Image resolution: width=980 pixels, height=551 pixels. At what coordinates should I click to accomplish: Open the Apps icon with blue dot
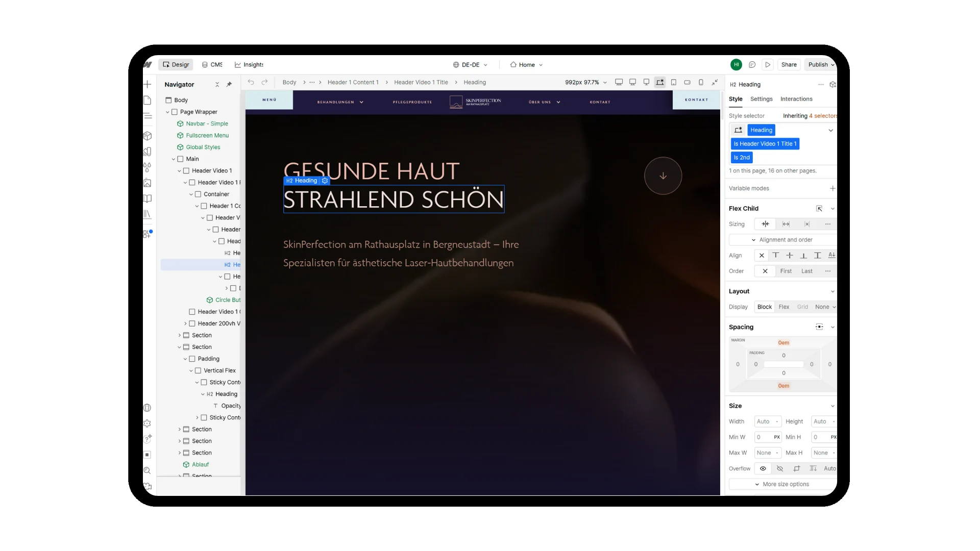point(148,234)
